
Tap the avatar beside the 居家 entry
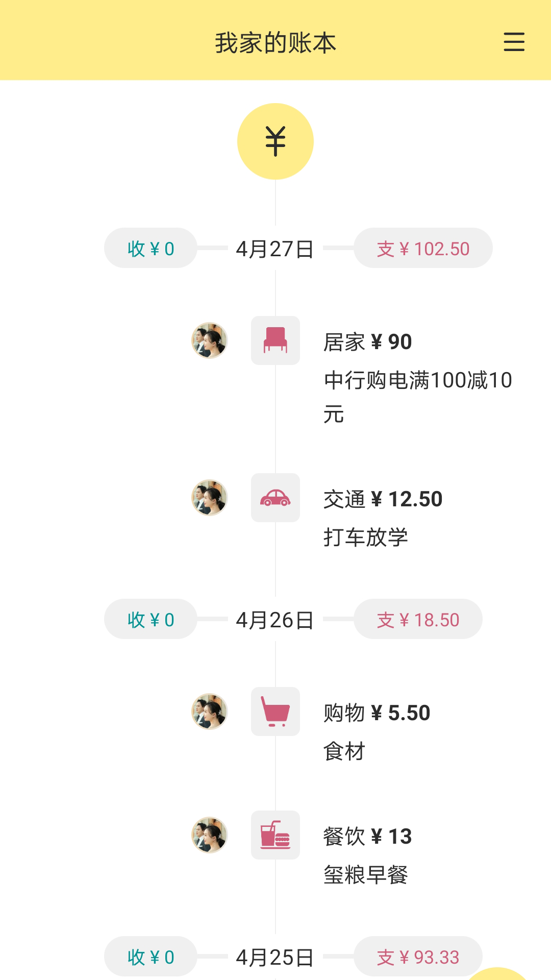pyautogui.click(x=209, y=340)
